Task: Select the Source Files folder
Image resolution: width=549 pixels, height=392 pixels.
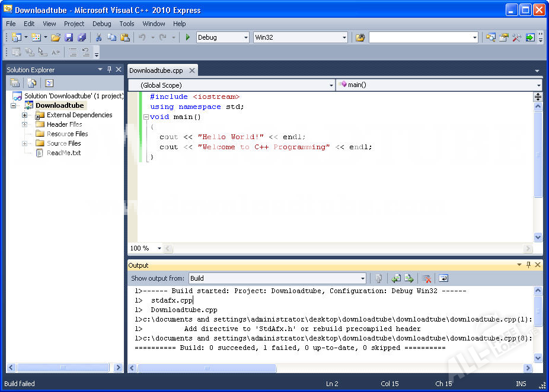Action: coord(63,143)
